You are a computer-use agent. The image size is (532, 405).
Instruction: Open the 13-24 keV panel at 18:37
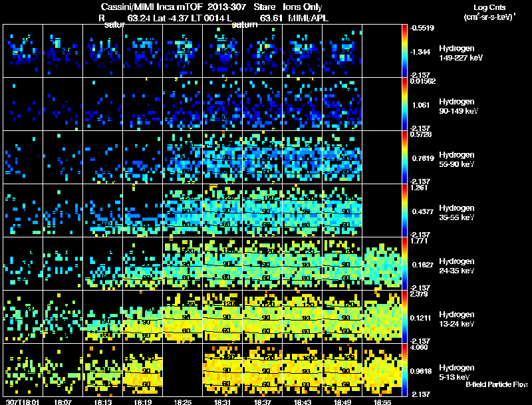(262, 317)
